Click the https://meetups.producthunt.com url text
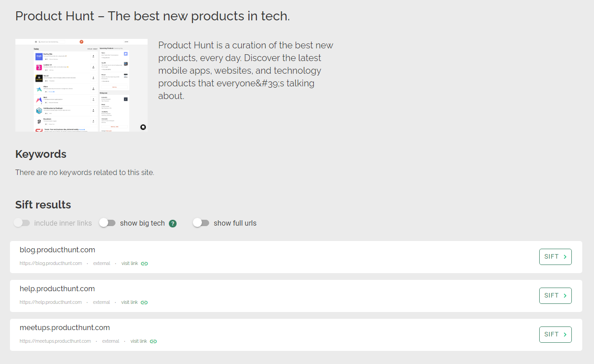Image resolution: width=594 pixels, height=364 pixels. (55, 341)
